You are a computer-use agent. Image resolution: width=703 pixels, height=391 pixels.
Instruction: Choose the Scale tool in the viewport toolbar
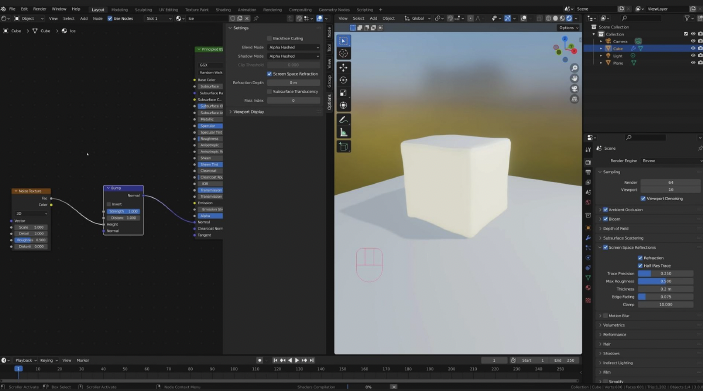pos(343,93)
